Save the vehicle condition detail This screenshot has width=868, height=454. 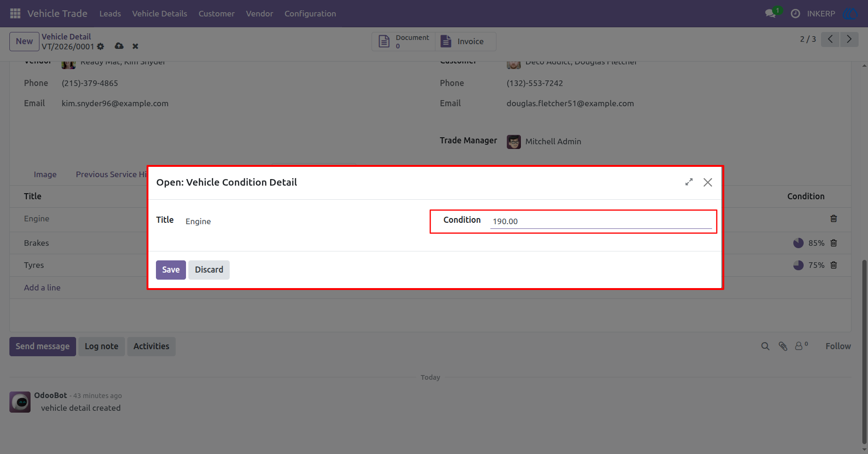171,270
